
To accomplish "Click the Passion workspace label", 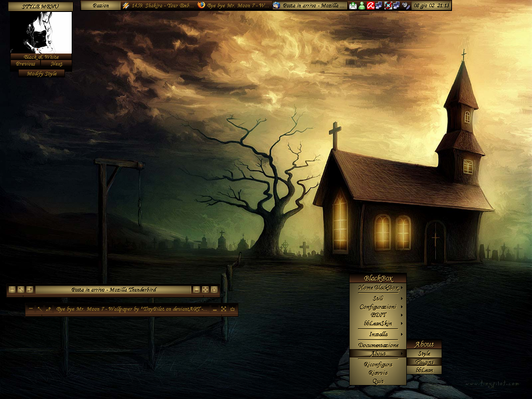I will click(101, 5).
